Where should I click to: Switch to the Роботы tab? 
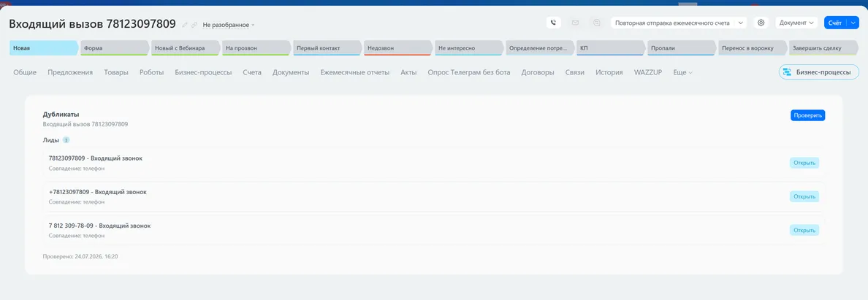(x=152, y=72)
